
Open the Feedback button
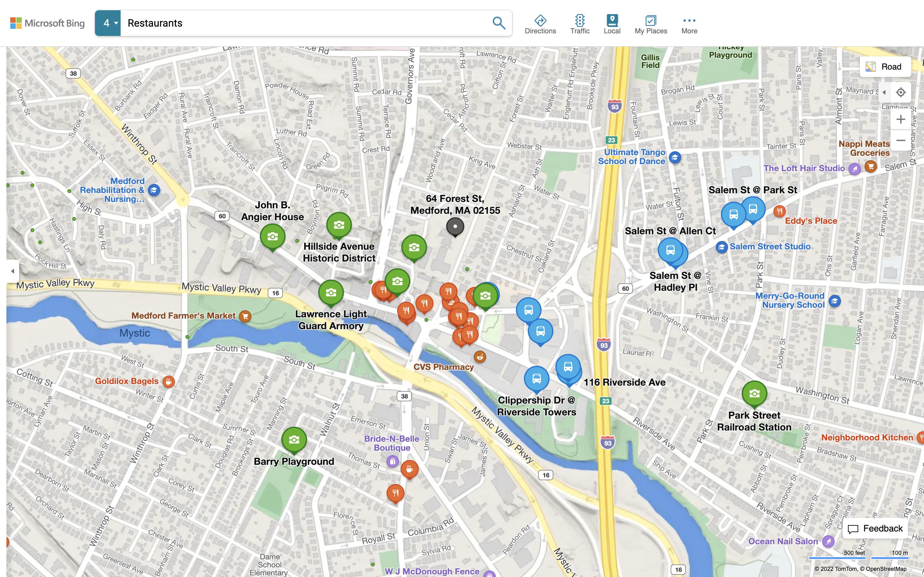[875, 529]
